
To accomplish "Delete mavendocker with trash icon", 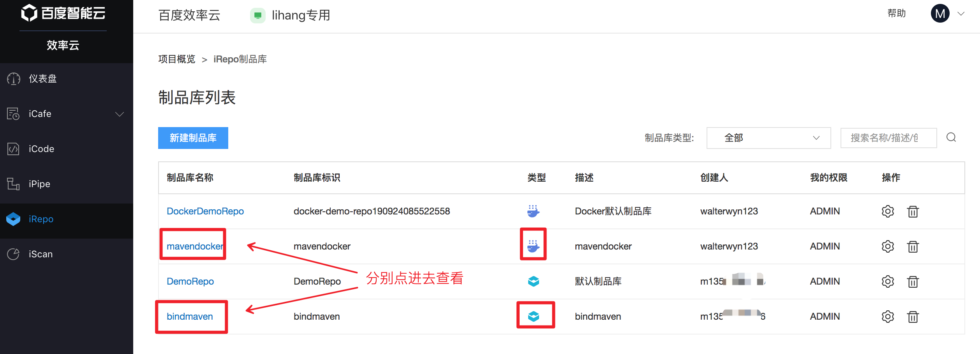I will [913, 246].
